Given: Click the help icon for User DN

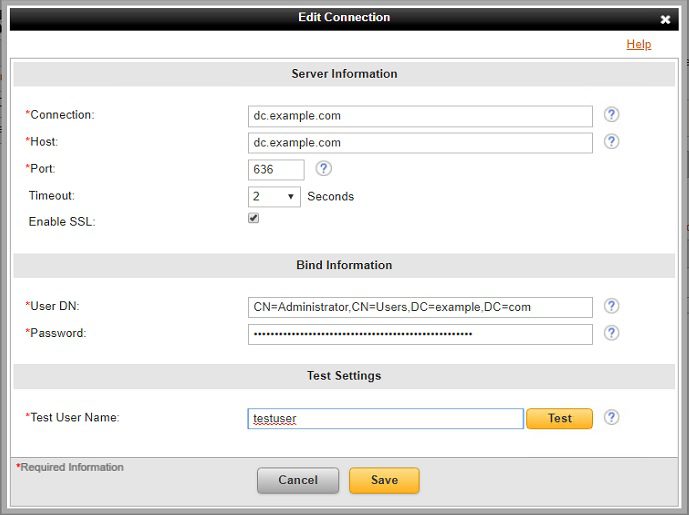Looking at the screenshot, I should 611,306.
